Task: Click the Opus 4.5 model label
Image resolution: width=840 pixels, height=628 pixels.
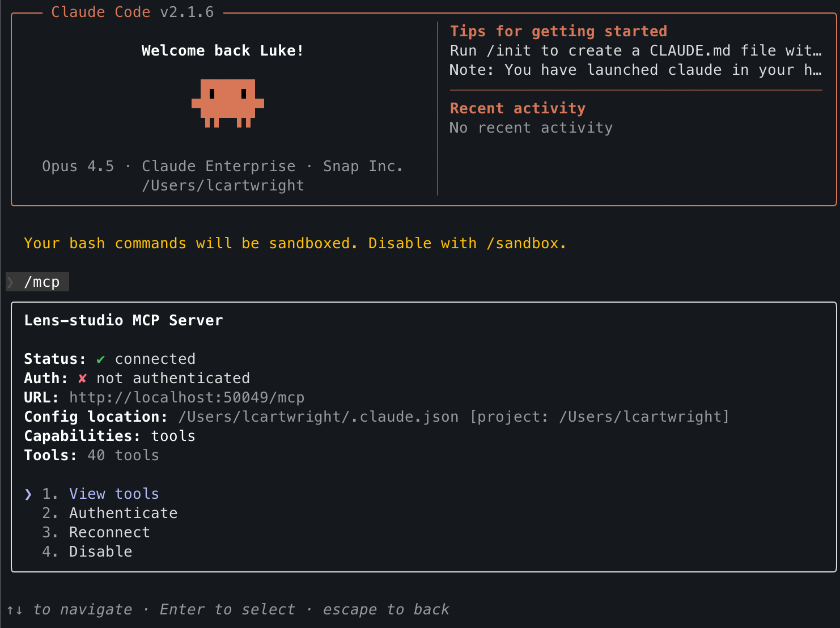Action: tap(78, 167)
